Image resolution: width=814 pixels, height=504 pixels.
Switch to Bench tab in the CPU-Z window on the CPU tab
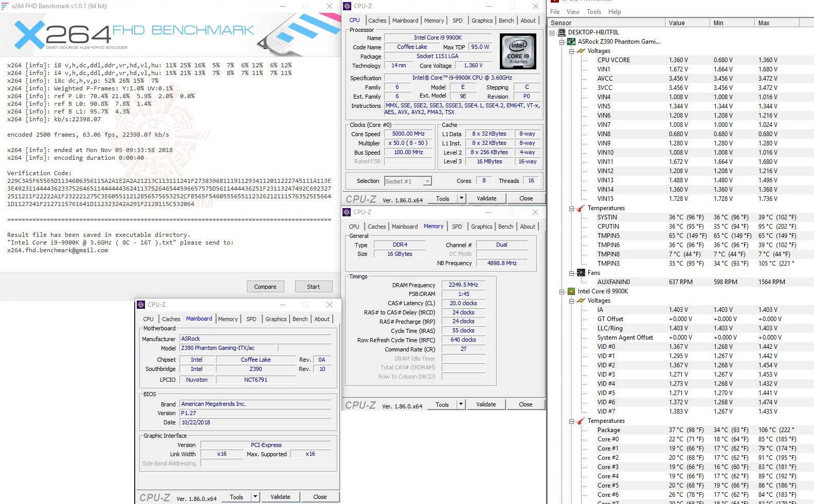(x=506, y=21)
